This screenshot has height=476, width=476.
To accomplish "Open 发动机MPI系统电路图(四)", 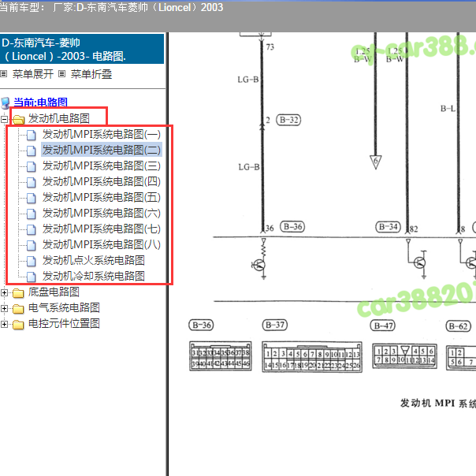I will pos(102,181).
